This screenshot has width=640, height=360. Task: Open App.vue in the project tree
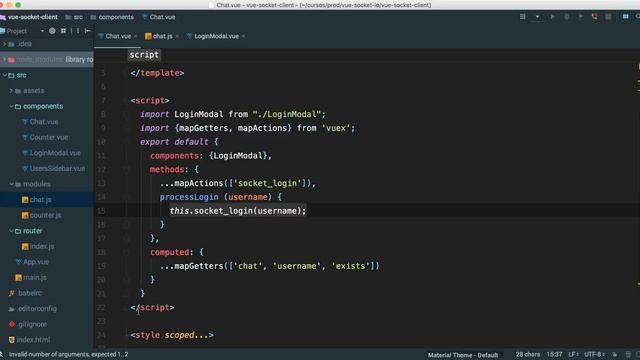click(x=36, y=262)
